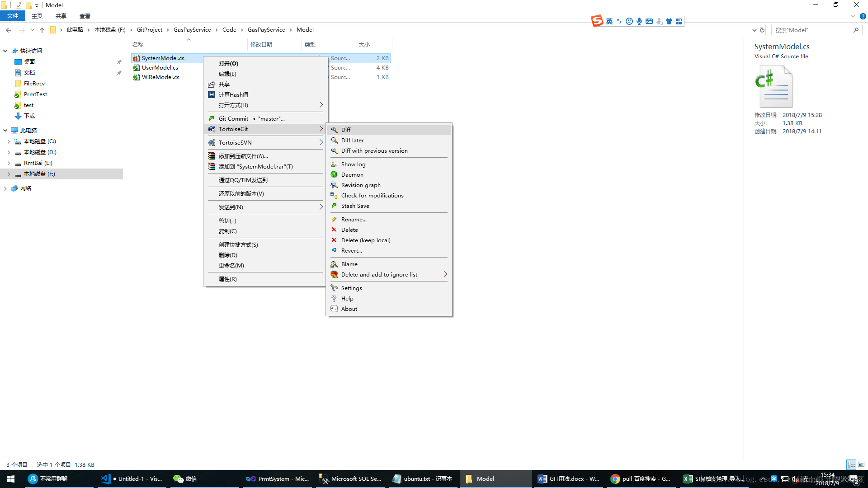Click the red Delete X icon
This screenshot has height=488, width=868.
pos(334,230)
